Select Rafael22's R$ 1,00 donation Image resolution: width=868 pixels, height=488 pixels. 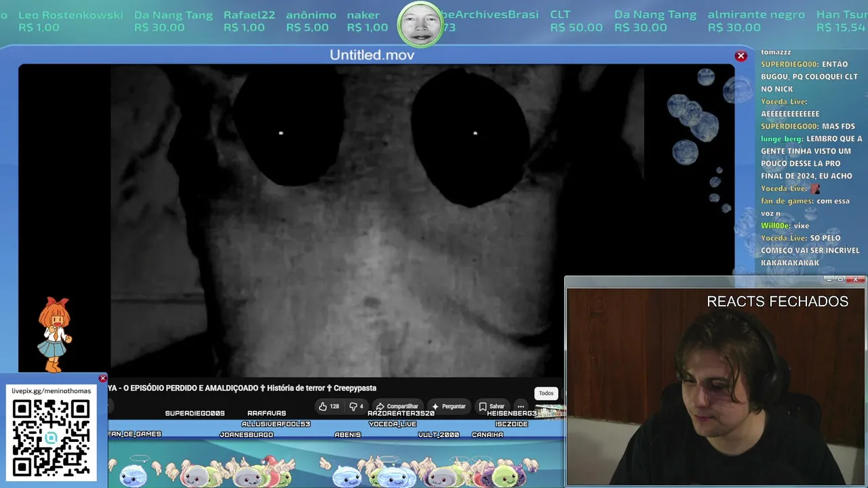tap(249, 21)
